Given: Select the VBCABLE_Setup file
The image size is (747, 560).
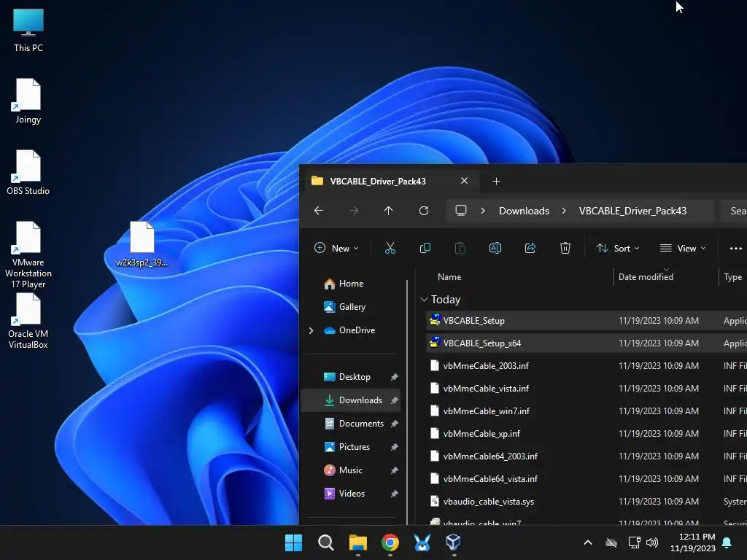Looking at the screenshot, I should tap(587, 321).
